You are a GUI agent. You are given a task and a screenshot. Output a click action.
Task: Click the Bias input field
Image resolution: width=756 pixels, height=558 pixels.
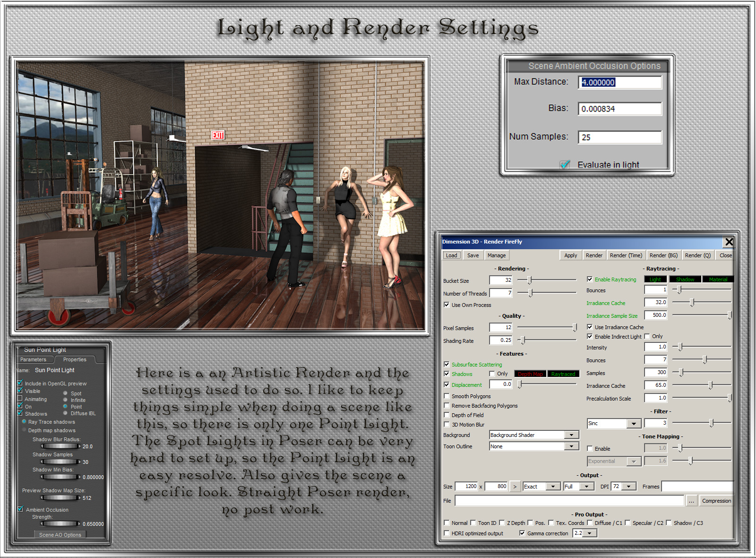click(620, 109)
